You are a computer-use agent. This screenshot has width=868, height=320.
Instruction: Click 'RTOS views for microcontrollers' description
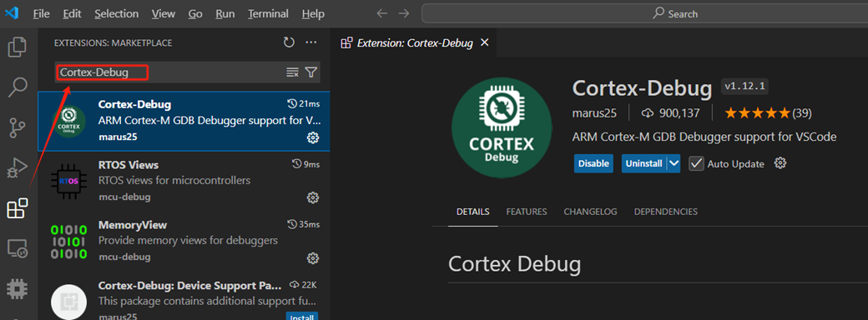point(174,181)
